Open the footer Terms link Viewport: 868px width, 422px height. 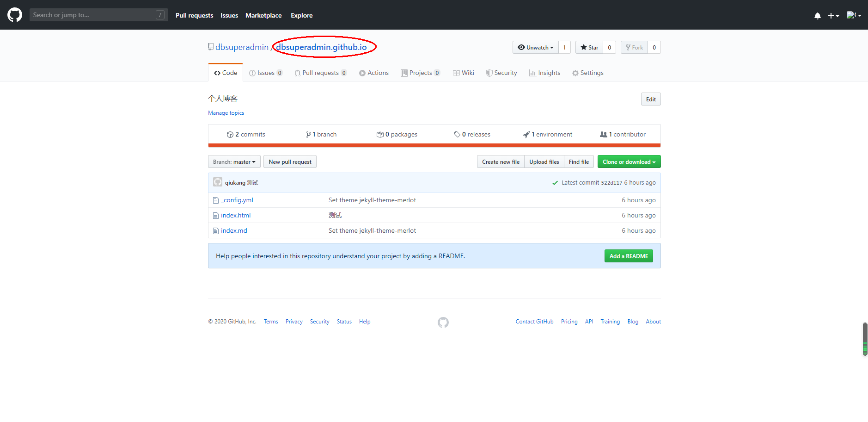tap(271, 322)
